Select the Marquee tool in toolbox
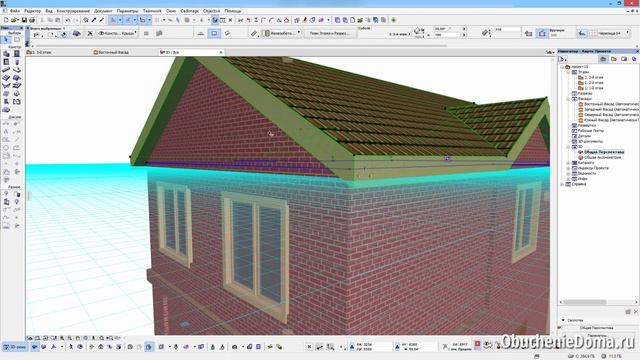640x360 pixels. pyautogui.click(x=17, y=40)
